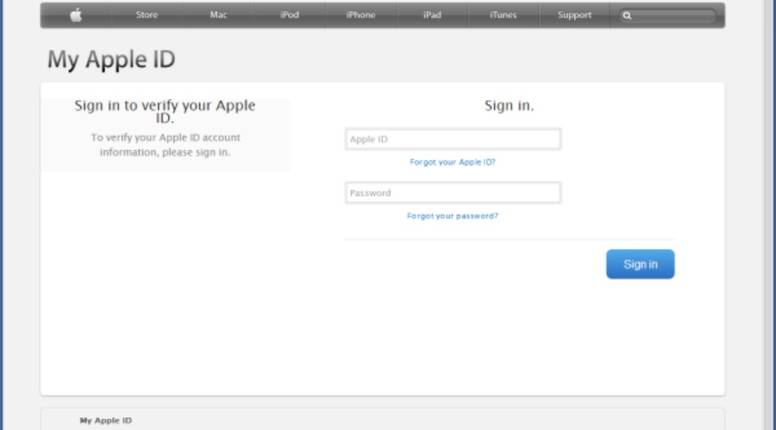Select 'Sign in to verify your Apple ID' heading
776x430 pixels.
point(165,111)
